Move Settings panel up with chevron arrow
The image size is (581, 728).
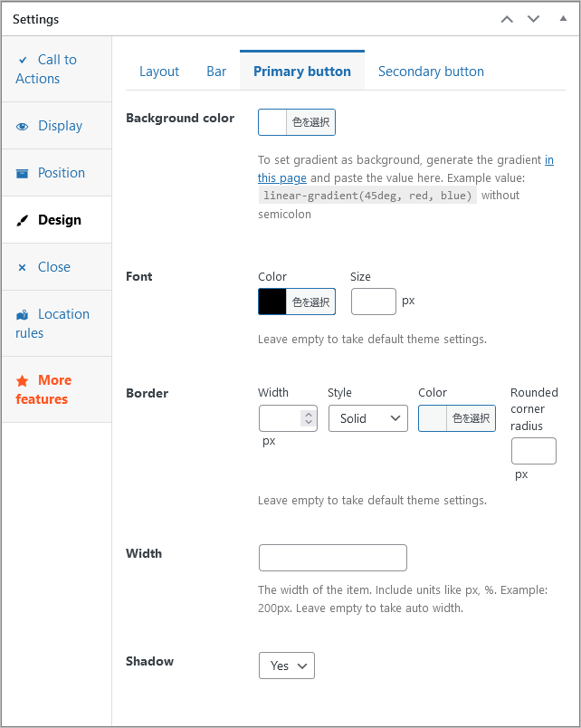coord(507,19)
